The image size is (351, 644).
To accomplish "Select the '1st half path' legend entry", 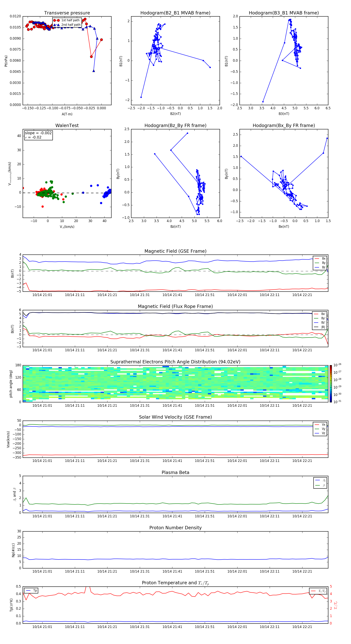I will point(67,20).
